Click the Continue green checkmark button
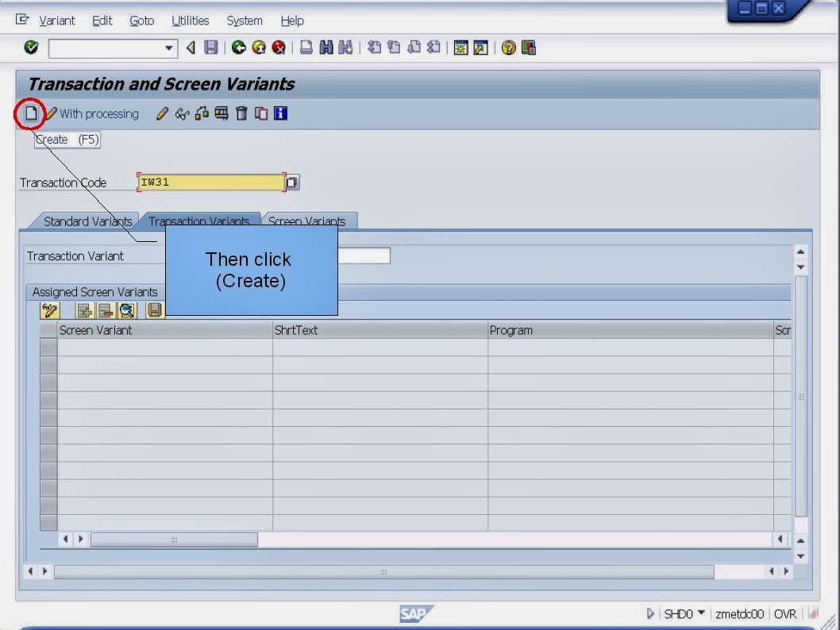This screenshot has width=840, height=630. [30, 48]
